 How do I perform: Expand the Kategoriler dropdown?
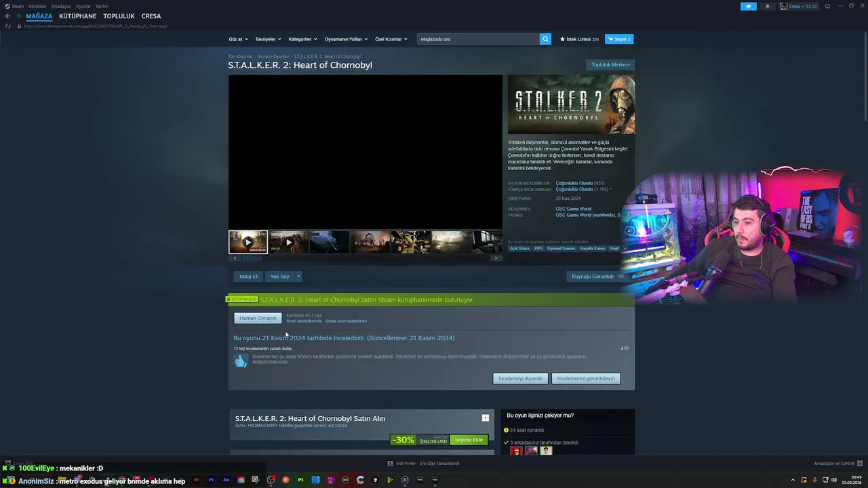(302, 39)
